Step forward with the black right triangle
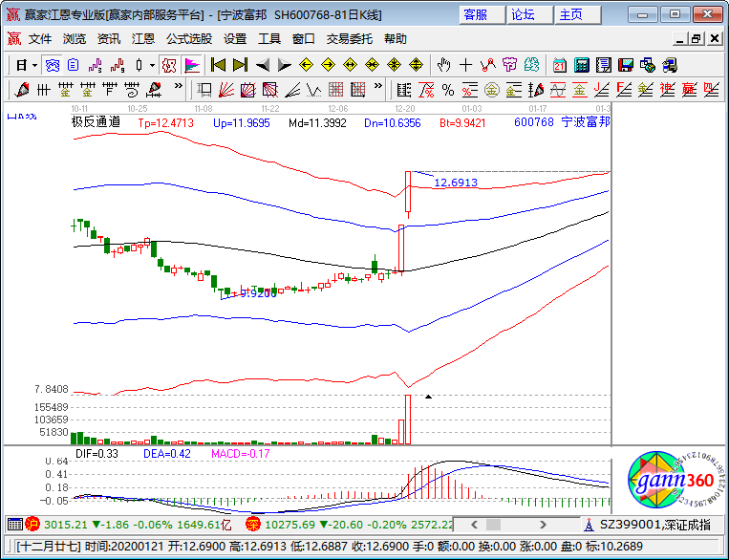 [284, 65]
